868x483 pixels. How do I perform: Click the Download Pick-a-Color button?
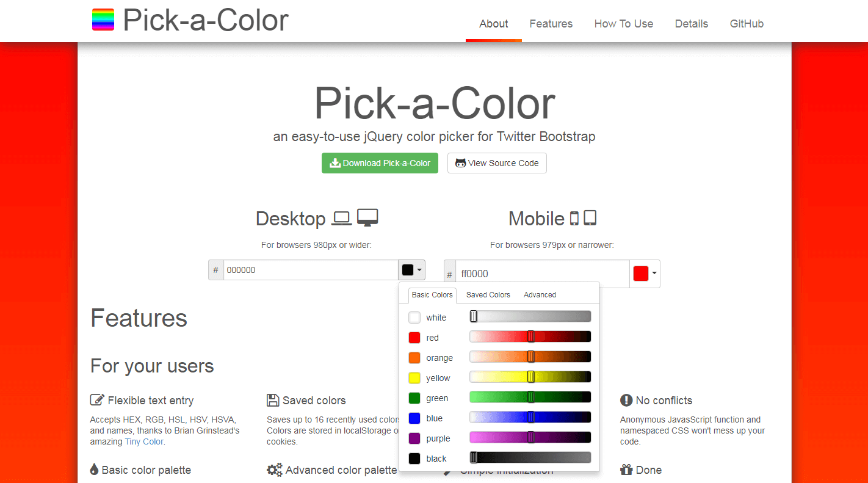[380, 163]
